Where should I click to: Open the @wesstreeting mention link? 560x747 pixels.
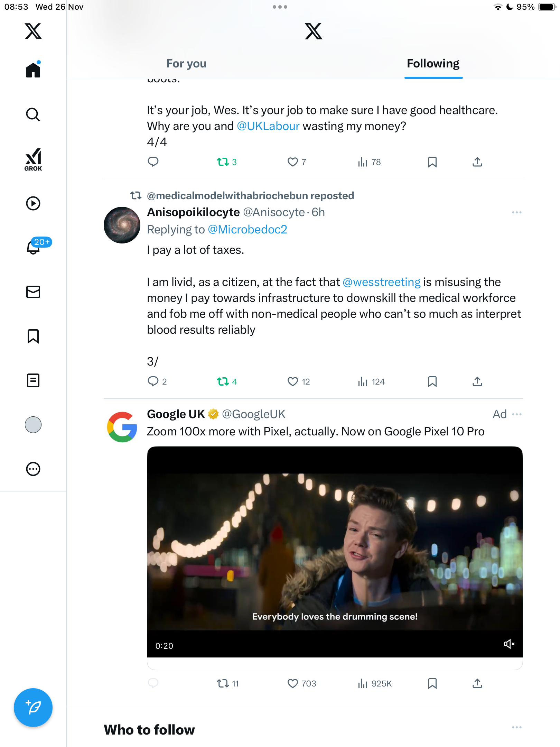(x=381, y=282)
